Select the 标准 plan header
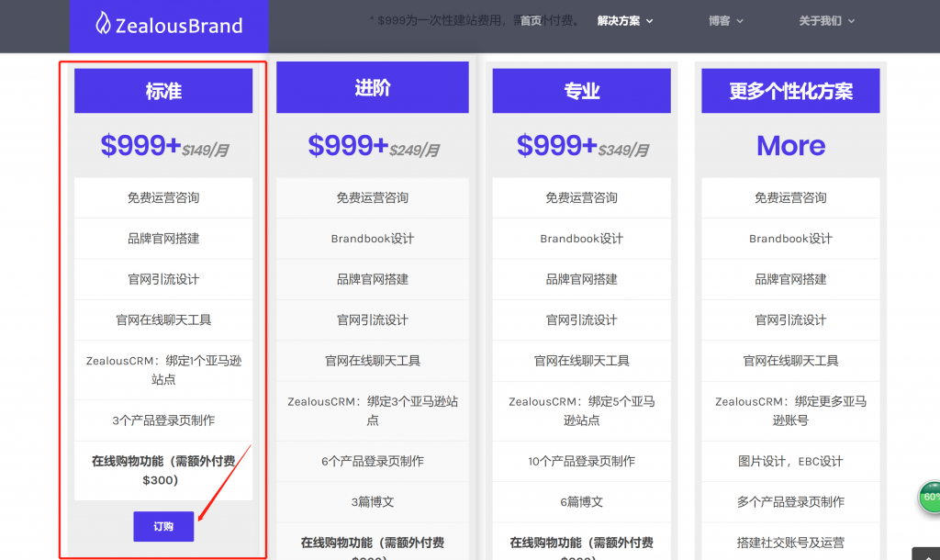Image resolution: width=940 pixels, height=560 pixels. (163, 91)
